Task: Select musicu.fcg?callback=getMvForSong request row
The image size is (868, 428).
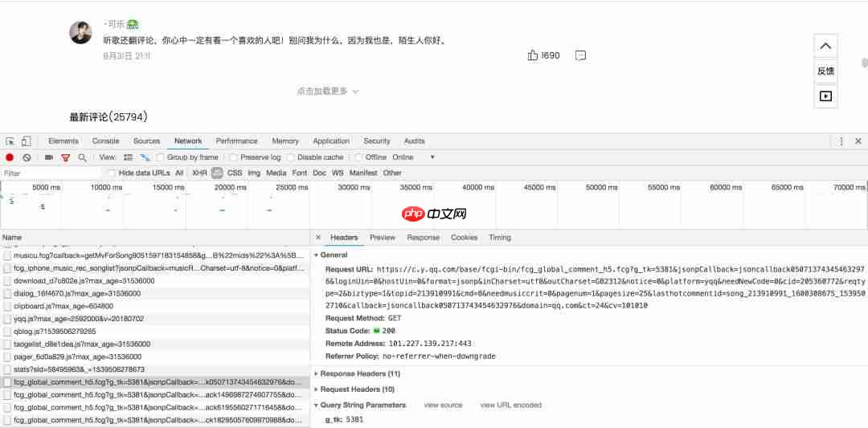Action: pyautogui.click(x=155, y=255)
